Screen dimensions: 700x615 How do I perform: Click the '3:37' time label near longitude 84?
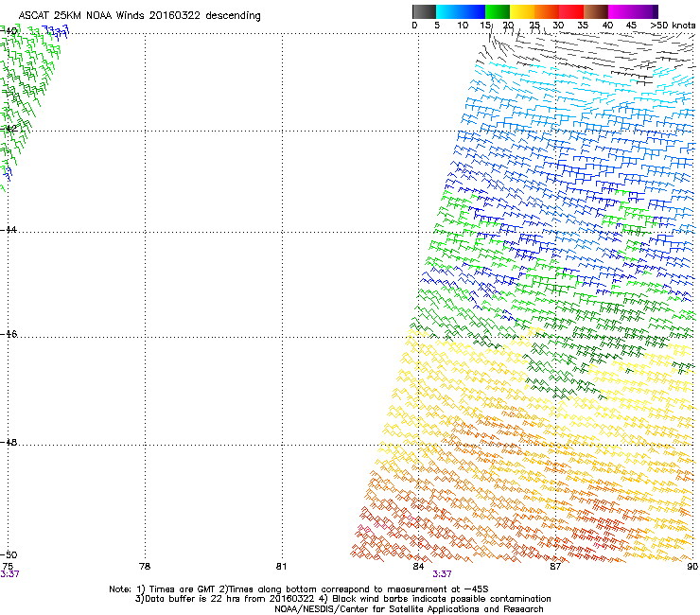pos(442,574)
